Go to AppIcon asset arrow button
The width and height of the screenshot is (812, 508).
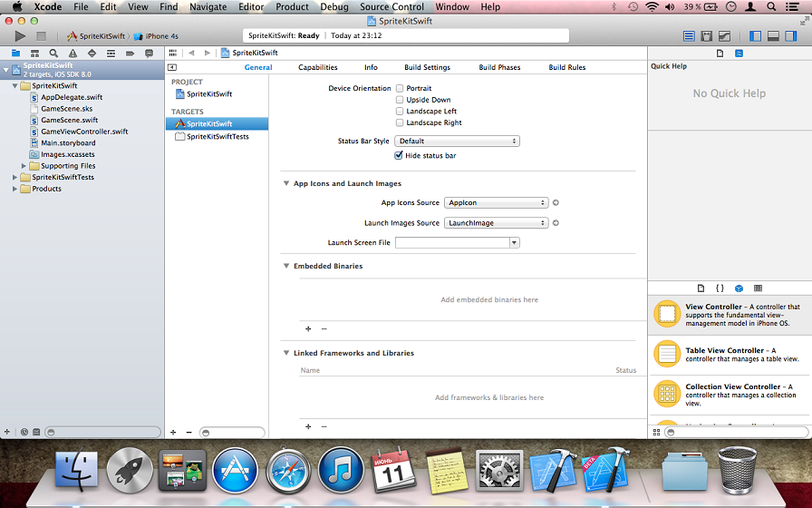(556, 202)
